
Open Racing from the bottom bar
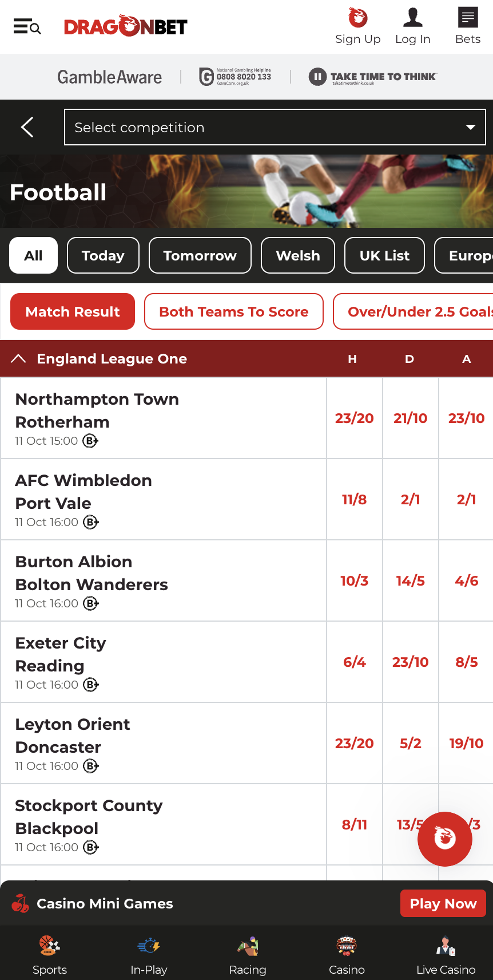coord(248,946)
